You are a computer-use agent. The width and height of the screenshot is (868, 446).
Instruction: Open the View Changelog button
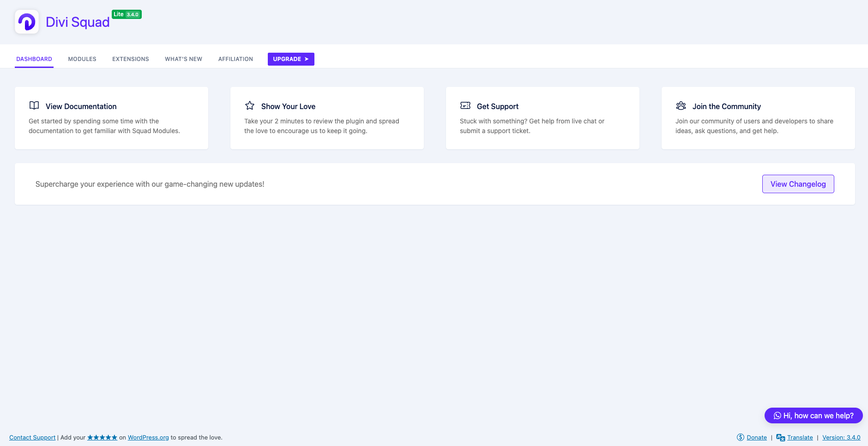(798, 184)
